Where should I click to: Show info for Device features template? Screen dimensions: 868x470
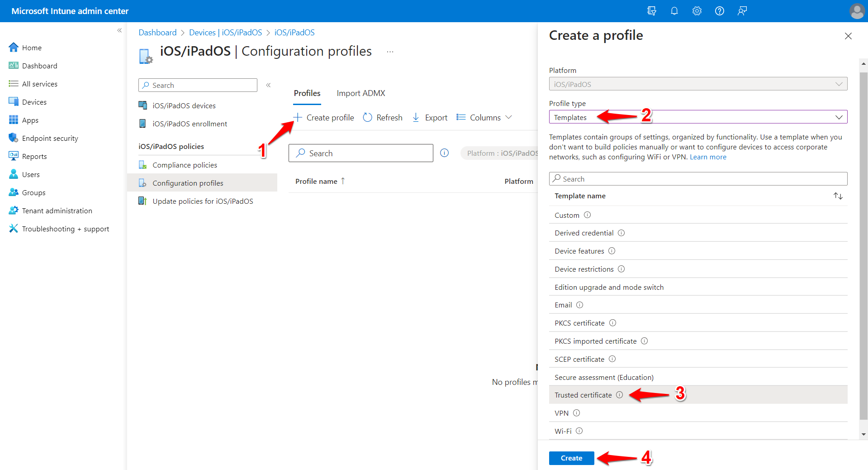(x=612, y=251)
